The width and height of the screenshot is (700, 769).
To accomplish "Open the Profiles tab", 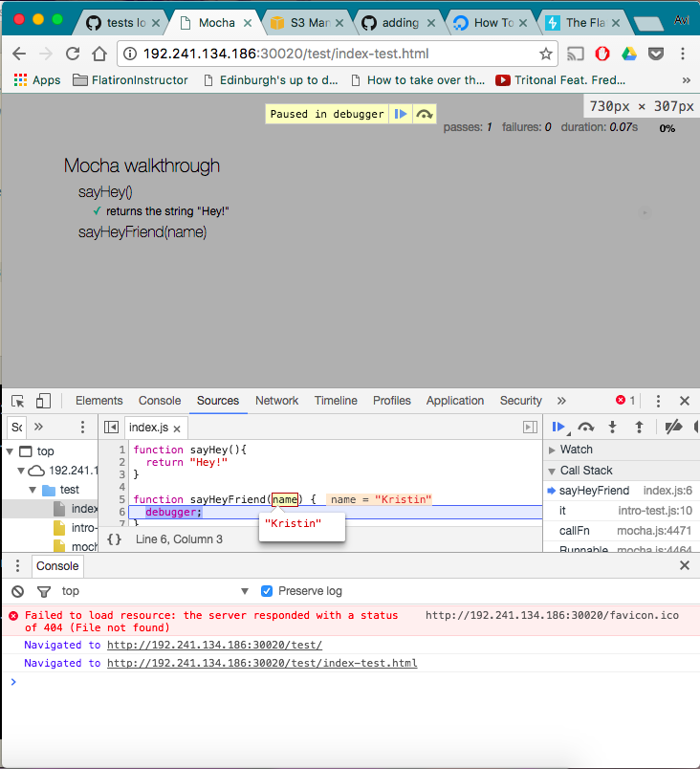I will [392, 401].
